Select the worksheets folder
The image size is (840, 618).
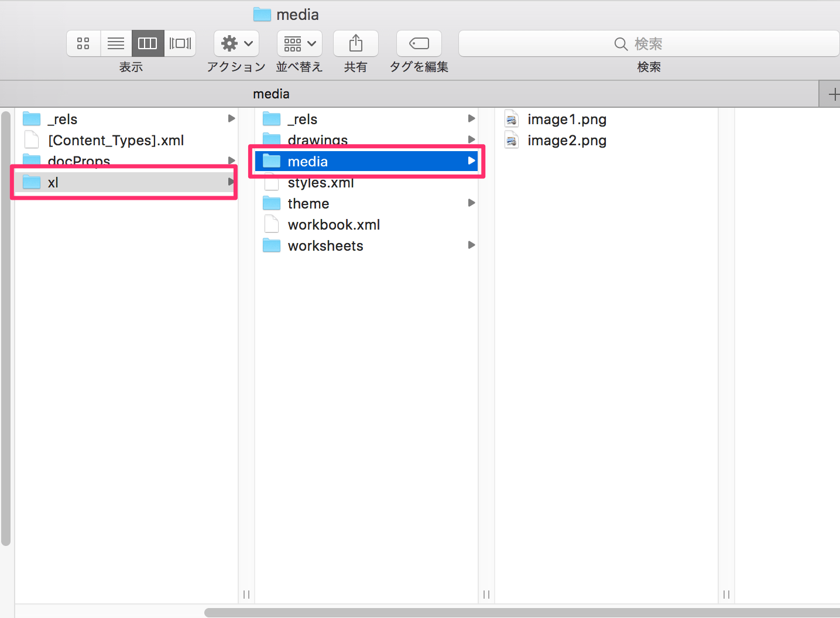366,245
